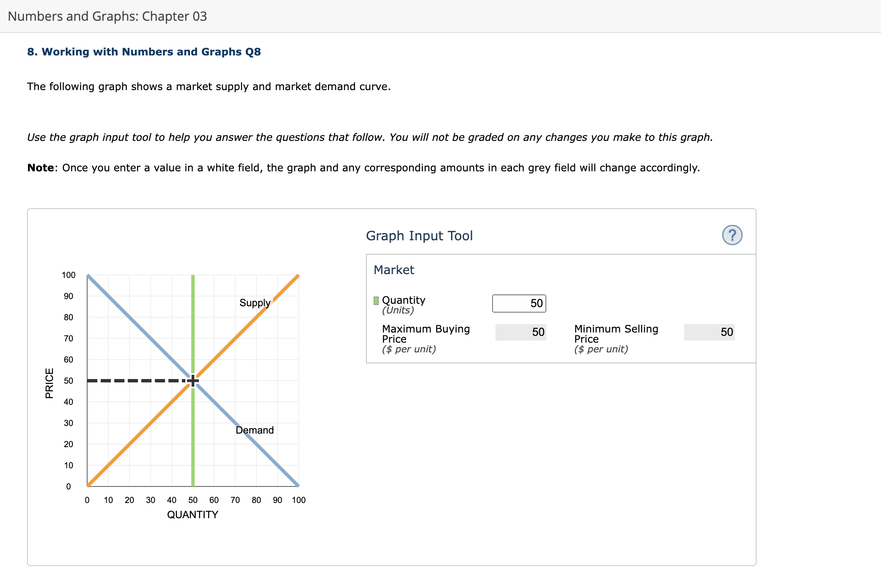Click the Graph Input Tool title

(x=419, y=236)
